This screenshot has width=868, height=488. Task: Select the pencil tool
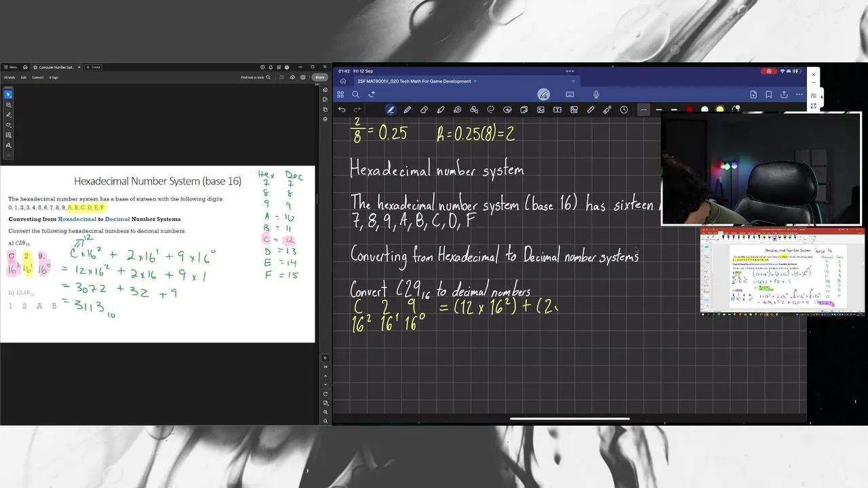[408, 110]
